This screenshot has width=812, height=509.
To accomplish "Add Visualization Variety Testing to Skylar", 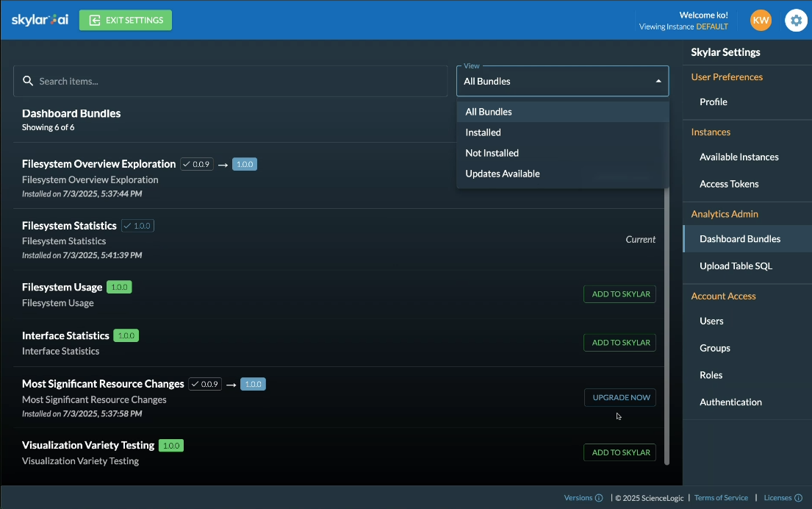I will 620,452.
